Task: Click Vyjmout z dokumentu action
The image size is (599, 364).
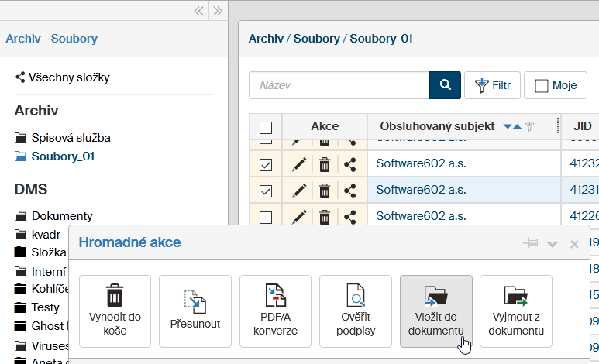Action: [515, 311]
